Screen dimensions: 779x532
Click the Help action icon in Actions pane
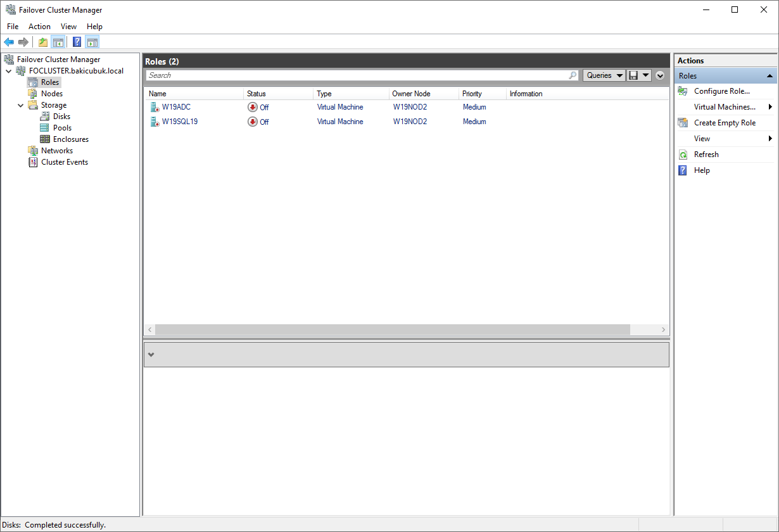tap(683, 170)
